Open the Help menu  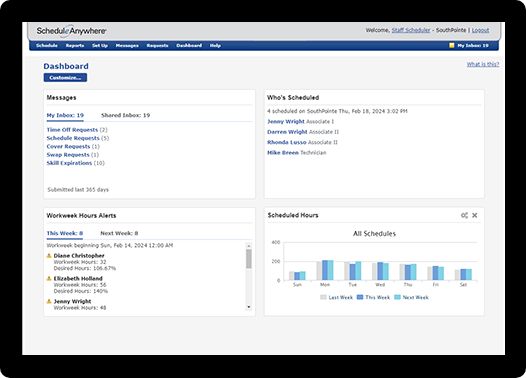(x=215, y=46)
